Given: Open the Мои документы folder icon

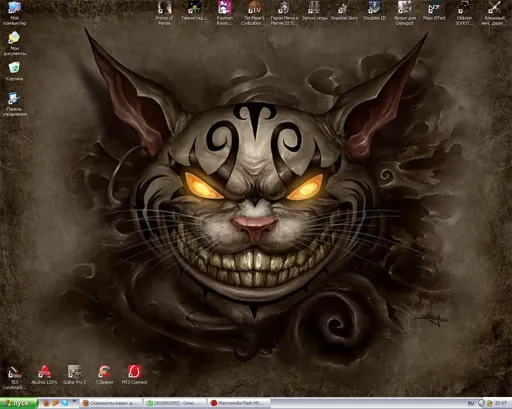Looking at the screenshot, I should [x=14, y=43].
